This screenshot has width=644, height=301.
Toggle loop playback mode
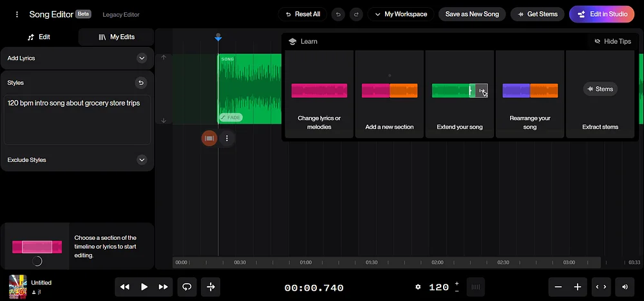[187, 287]
